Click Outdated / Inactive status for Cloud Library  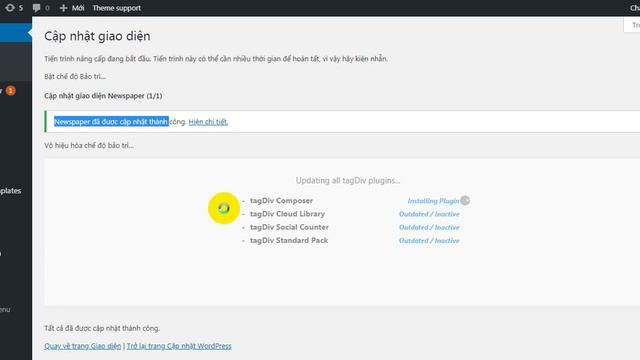429,214
